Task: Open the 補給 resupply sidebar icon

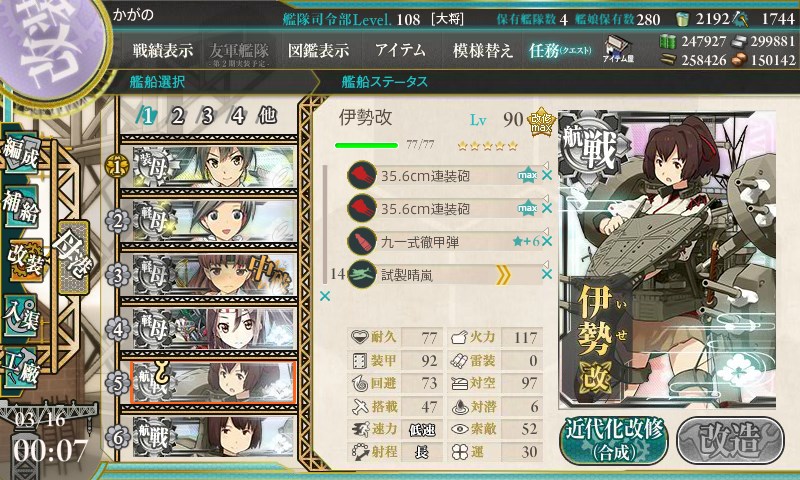Action: point(21,206)
